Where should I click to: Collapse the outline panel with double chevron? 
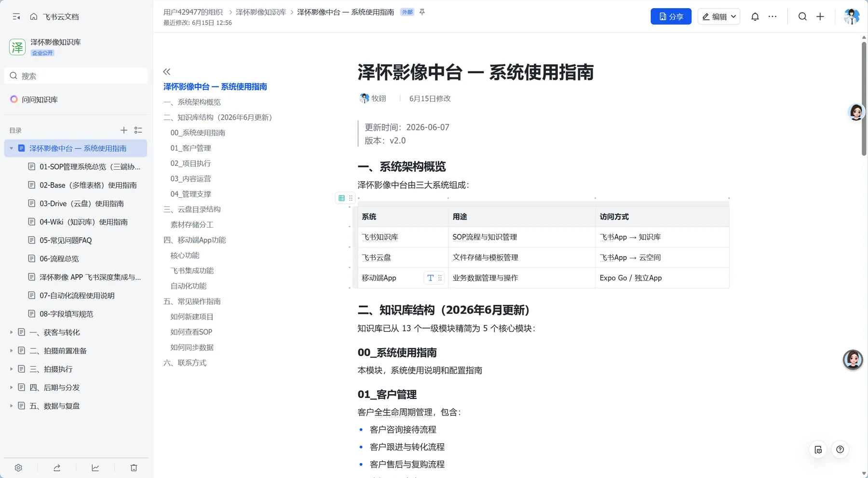[x=167, y=72]
